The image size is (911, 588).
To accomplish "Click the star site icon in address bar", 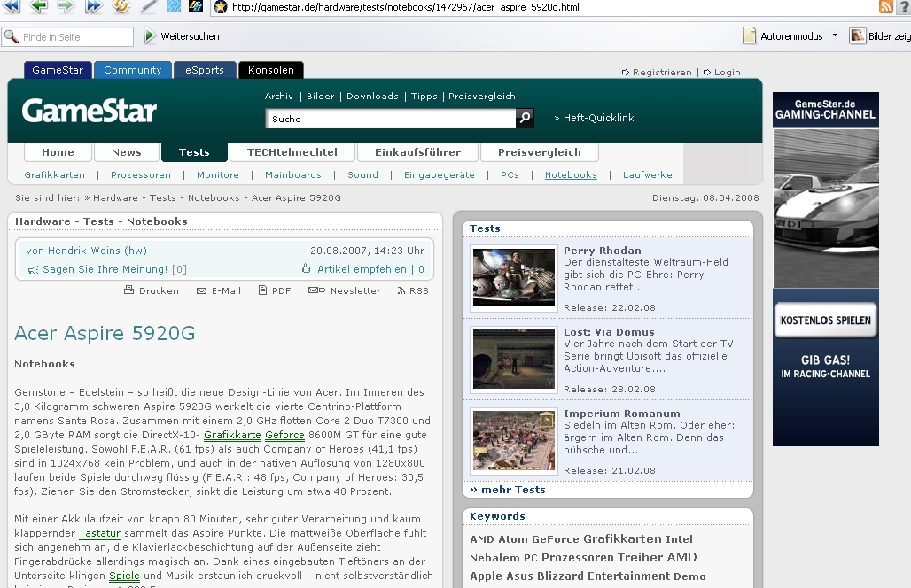I will click(x=220, y=7).
